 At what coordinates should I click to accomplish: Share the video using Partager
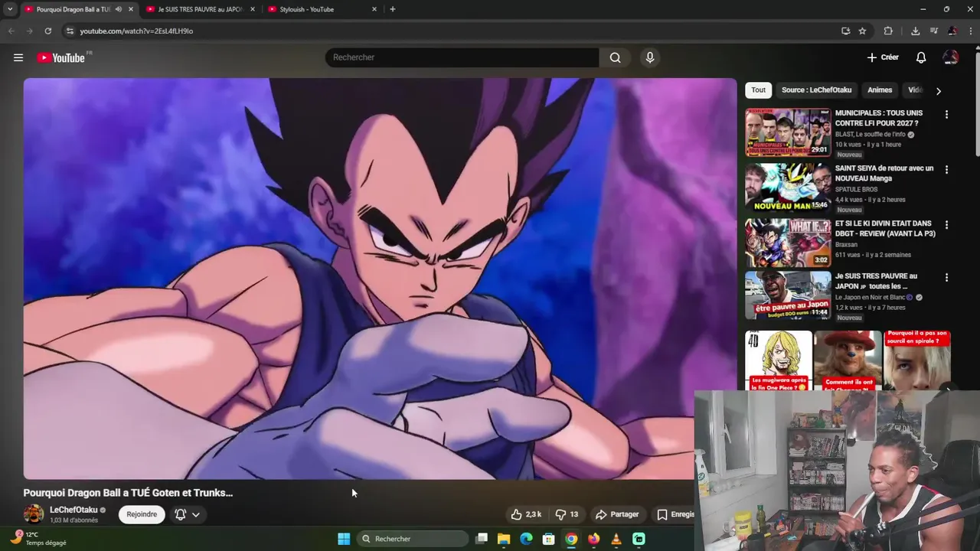pyautogui.click(x=617, y=514)
